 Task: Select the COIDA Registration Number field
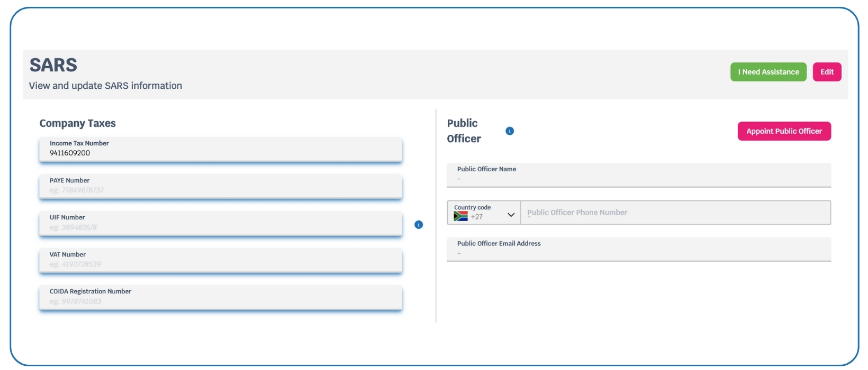221,297
